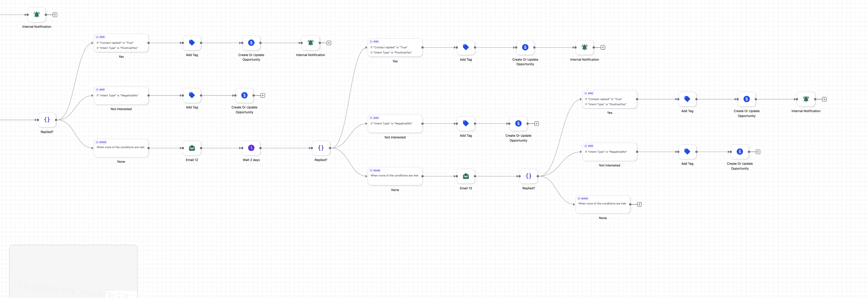Open the Internal Notification bell in the rightmost Yes branch
This screenshot has height=298, width=868.
tap(806, 99)
